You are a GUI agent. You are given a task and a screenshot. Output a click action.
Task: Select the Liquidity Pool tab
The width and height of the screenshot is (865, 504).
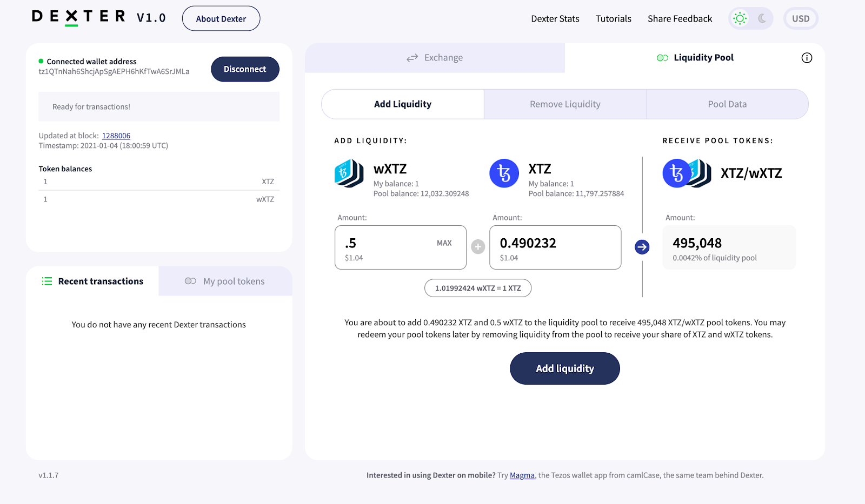[695, 58]
